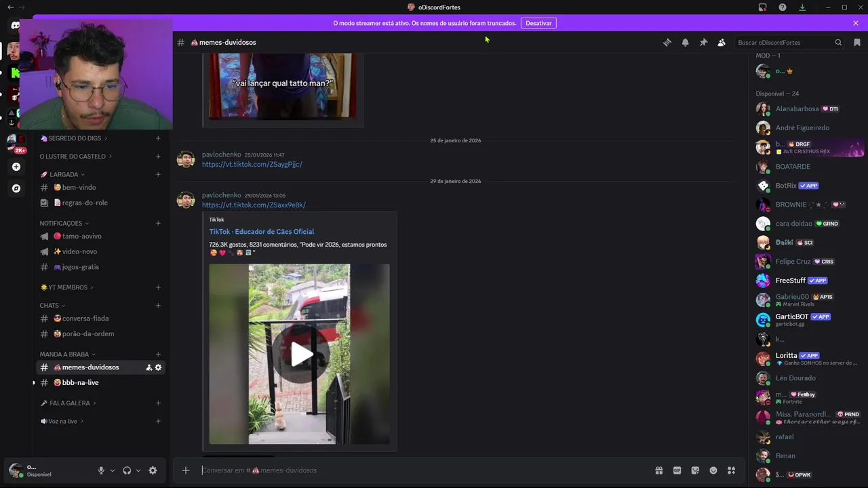Focus the Buscar oDiscordFortes search field
This screenshot has height=488, width=868.
point(789,42)
